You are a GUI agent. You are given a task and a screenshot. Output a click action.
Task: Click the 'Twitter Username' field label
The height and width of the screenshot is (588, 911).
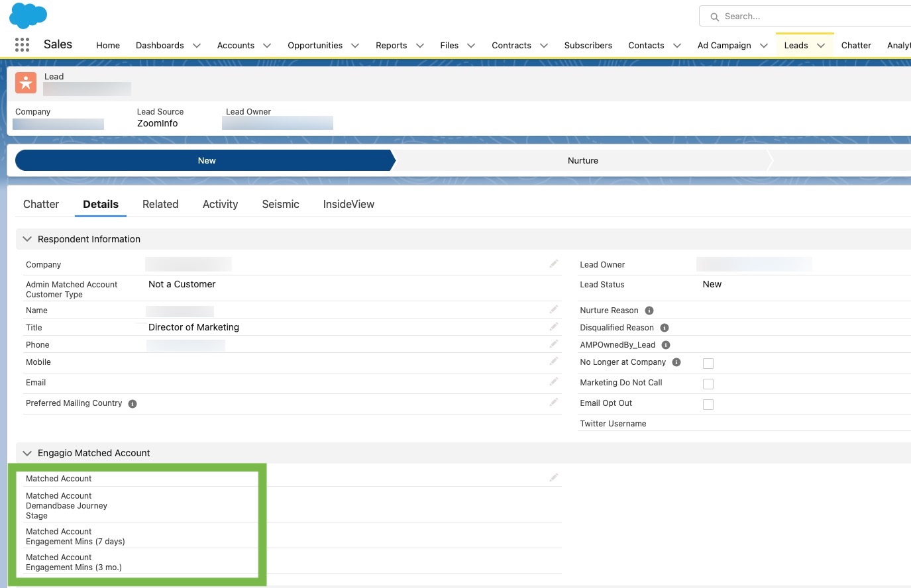click(613, 424)
